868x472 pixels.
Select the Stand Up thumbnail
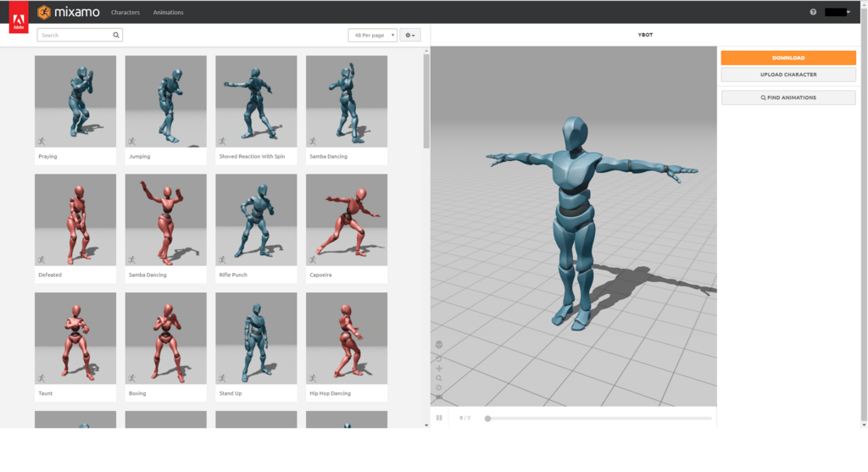256,338
